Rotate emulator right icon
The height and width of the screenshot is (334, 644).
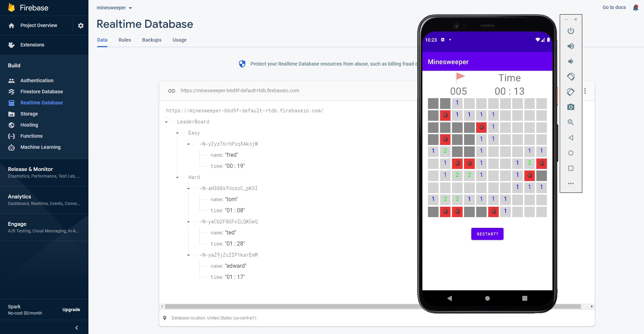tap(571, 92)
